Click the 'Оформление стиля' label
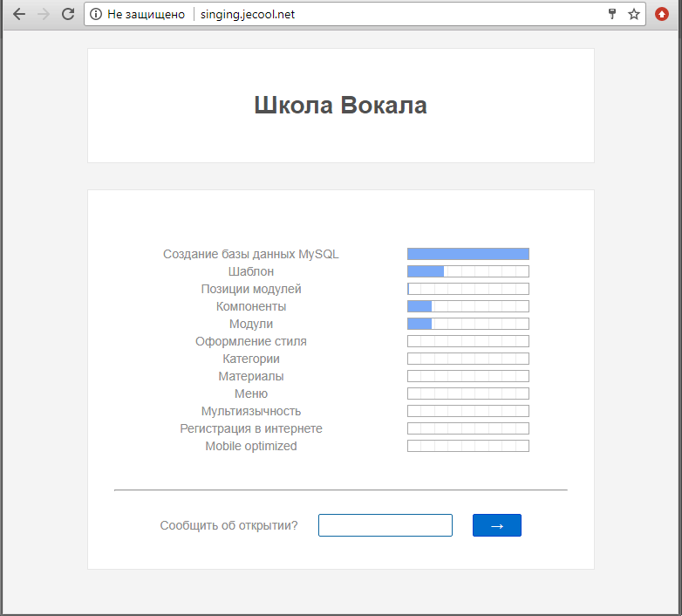 tap(251, 341)
